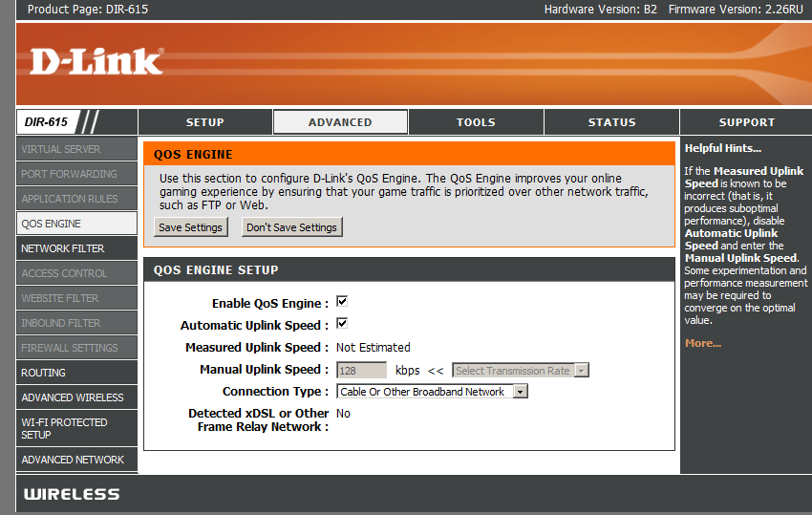812x515 pixels.
Task: Open ADVANCED NETWORK page
Action: tap(76, 460)
